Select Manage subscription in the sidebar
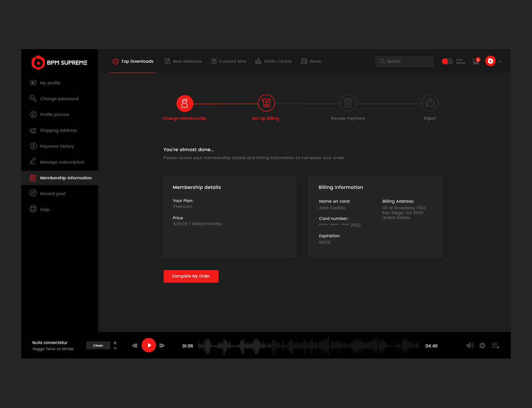This screenshot has height=408, width=532. [62, 162]
